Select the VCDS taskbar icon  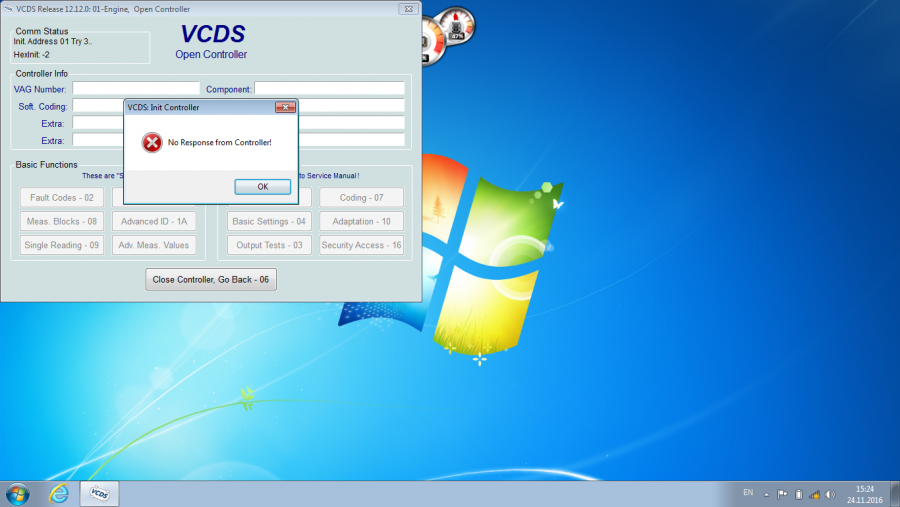coord(99,494)
